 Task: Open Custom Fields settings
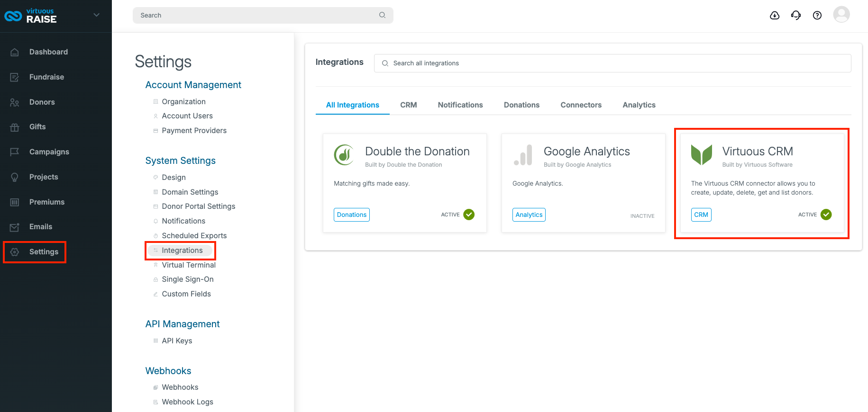tap(186, 294)
